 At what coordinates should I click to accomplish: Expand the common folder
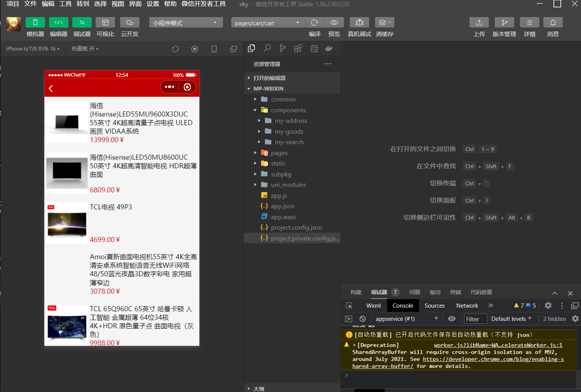point(292,99)
